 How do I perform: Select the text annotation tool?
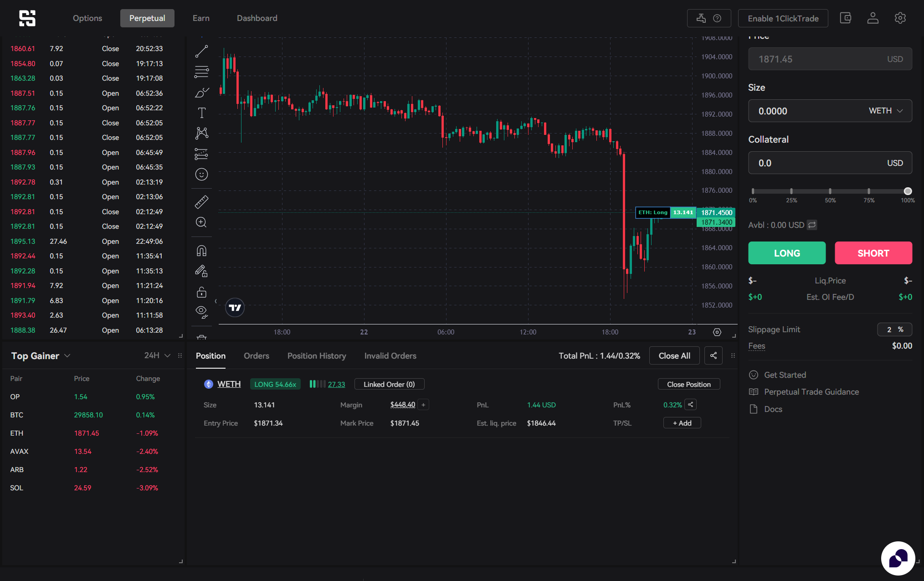(x=201, y=113)
